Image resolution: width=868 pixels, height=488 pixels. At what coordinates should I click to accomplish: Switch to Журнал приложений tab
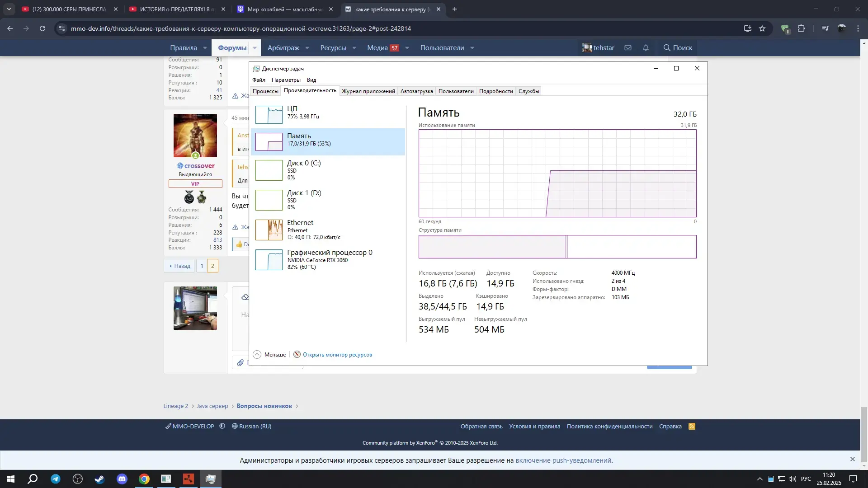pyautogui.click(x=368, y=91)
